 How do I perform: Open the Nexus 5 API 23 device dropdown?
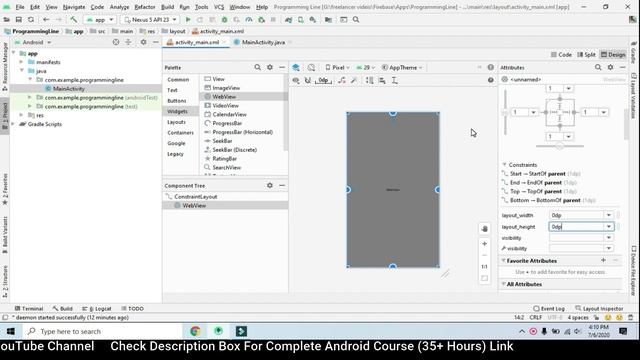click(x=151, y=20)
